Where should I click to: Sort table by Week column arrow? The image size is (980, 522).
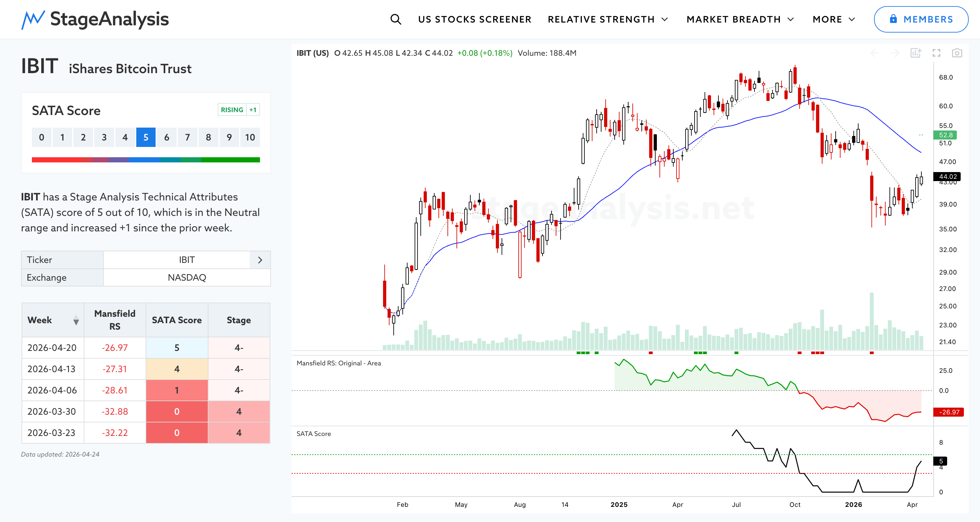(x=76, y=320)
